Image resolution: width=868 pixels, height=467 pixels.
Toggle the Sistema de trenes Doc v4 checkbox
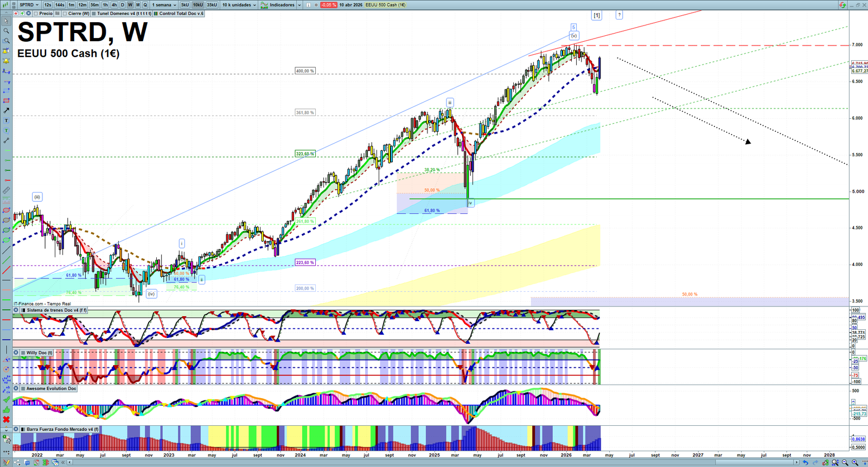tap(23, 310)
